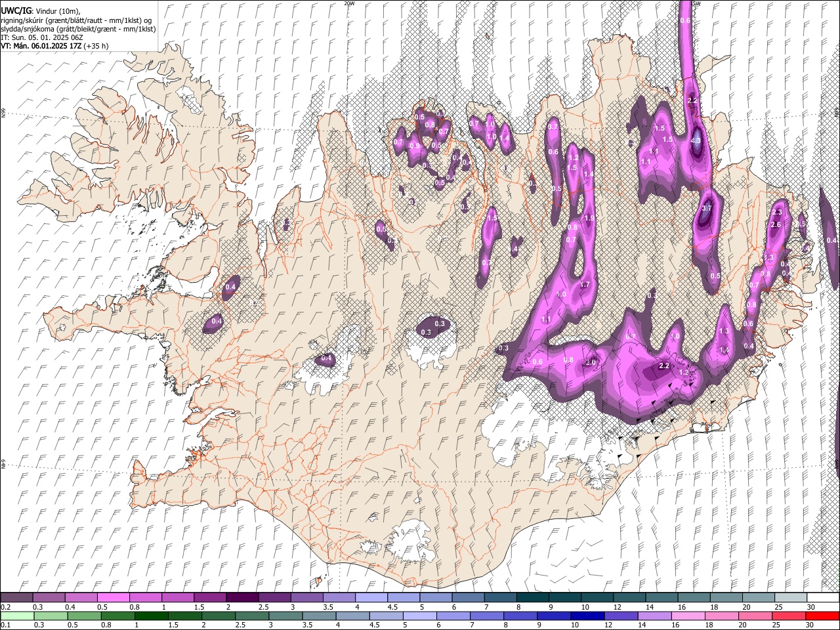Pick the bright red 30 swatch in lower legend row
Image resolution: width=840 pixels, height=630 pixels.
[822, 616]
